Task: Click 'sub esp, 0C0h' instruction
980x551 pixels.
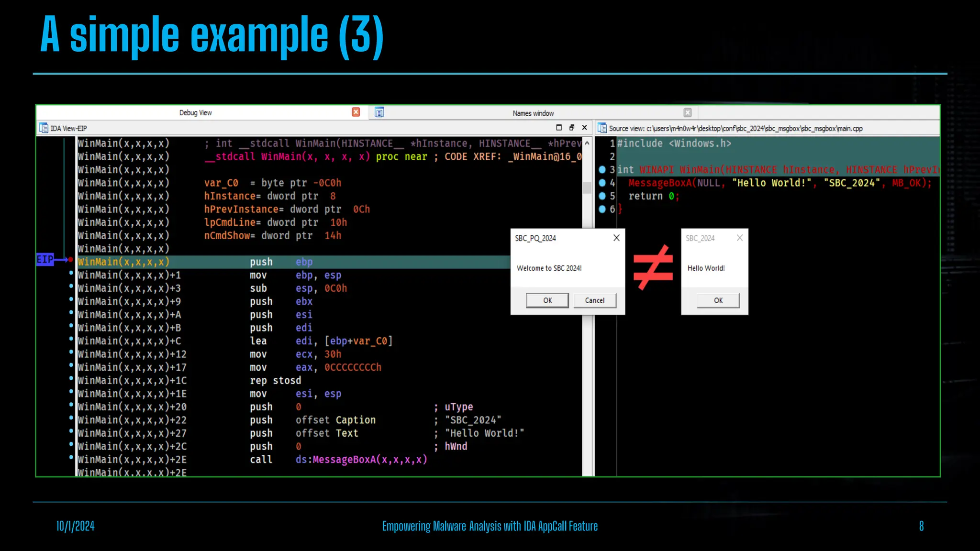Action: point(298,288)
